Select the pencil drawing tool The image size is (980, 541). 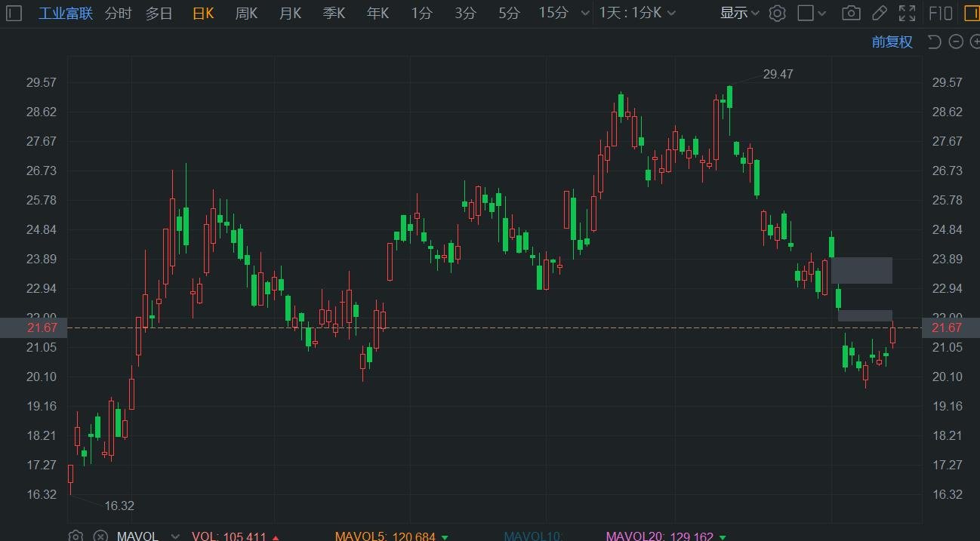pyautogui.click(x=879, y=13)
